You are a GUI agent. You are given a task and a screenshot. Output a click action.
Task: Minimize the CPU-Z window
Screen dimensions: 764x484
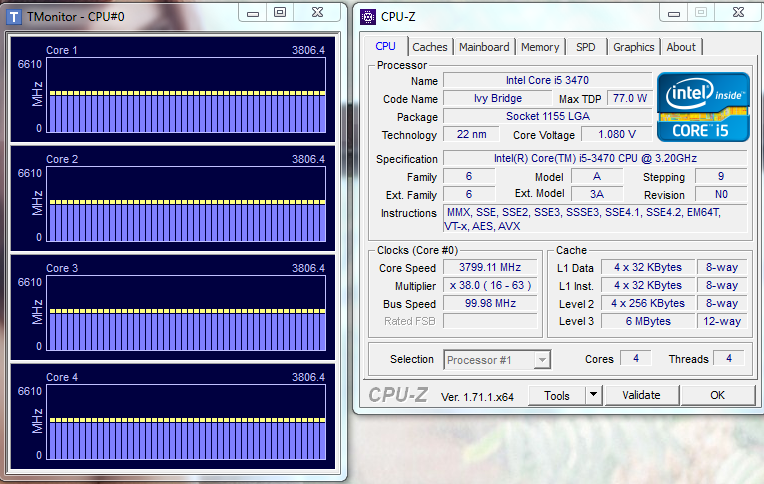tap(674, 13)
